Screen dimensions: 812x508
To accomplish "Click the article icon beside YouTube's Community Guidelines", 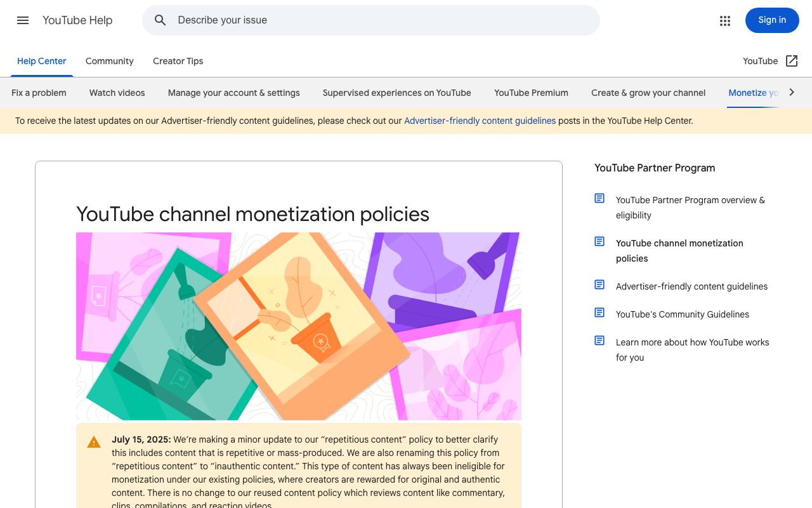I will [x=599, y=312].
